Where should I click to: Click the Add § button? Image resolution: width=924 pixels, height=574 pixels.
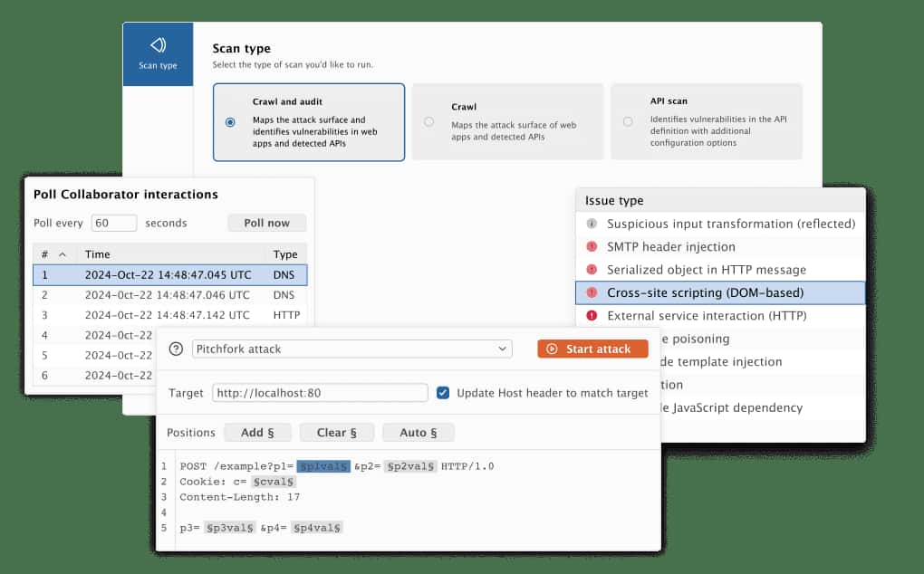[257, 432]
